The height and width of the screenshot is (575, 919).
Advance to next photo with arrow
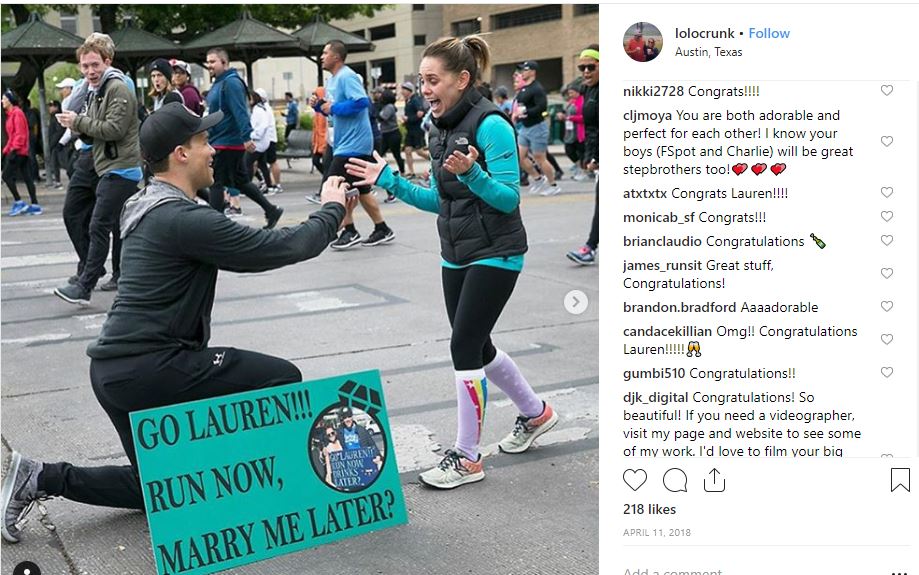[576, 302]
